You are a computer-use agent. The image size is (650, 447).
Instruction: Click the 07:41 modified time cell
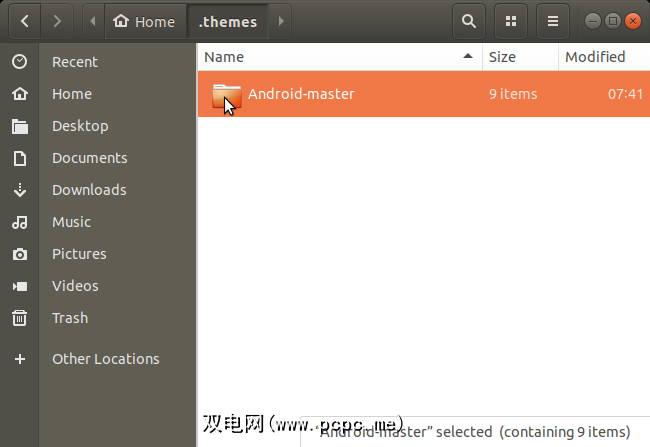[625, 94]
